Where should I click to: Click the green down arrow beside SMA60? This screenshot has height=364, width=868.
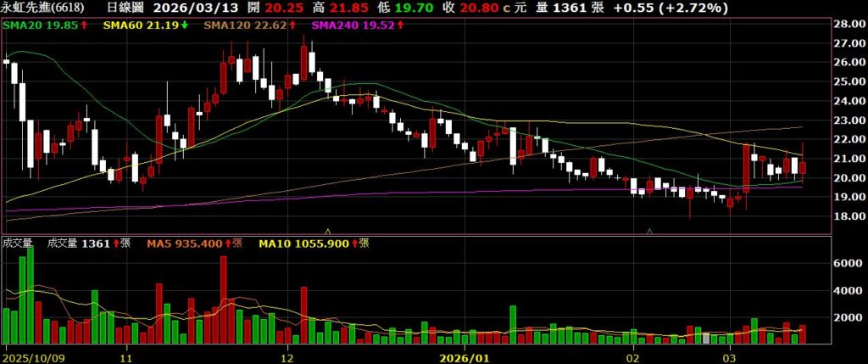(x=186, y=25)
